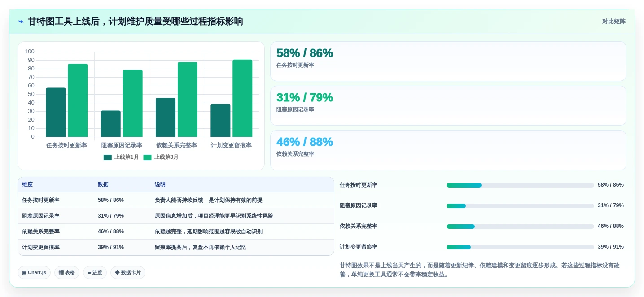Click the 阻塞原因记录率 progress bar
This screenshot has width=644, height=297.
(520, 206)
